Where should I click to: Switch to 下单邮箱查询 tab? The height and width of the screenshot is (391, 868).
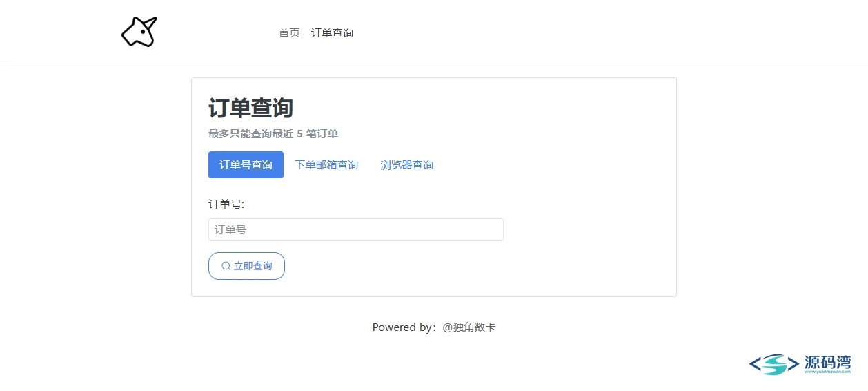click(326, 165)
